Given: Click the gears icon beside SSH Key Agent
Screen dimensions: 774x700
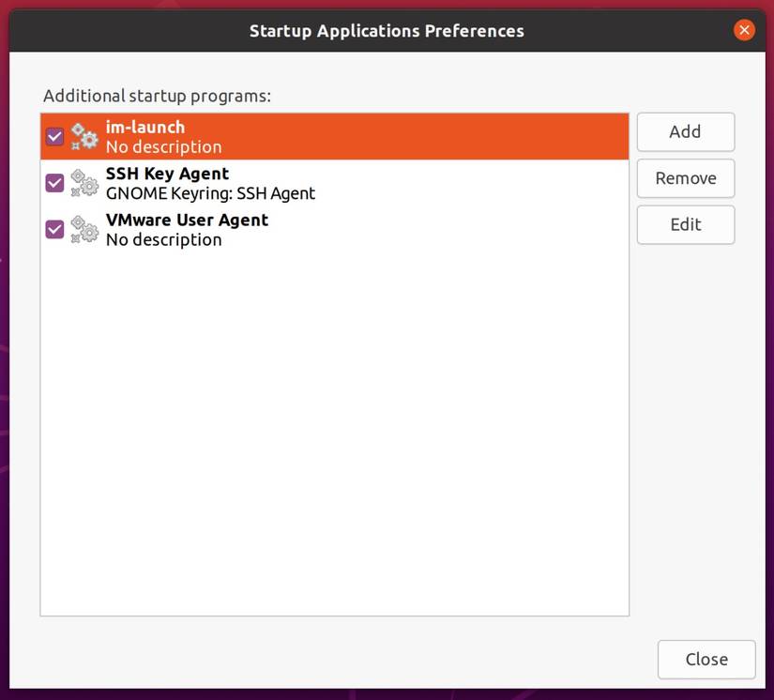Looking at the screenshot, I should coord(83,183).
